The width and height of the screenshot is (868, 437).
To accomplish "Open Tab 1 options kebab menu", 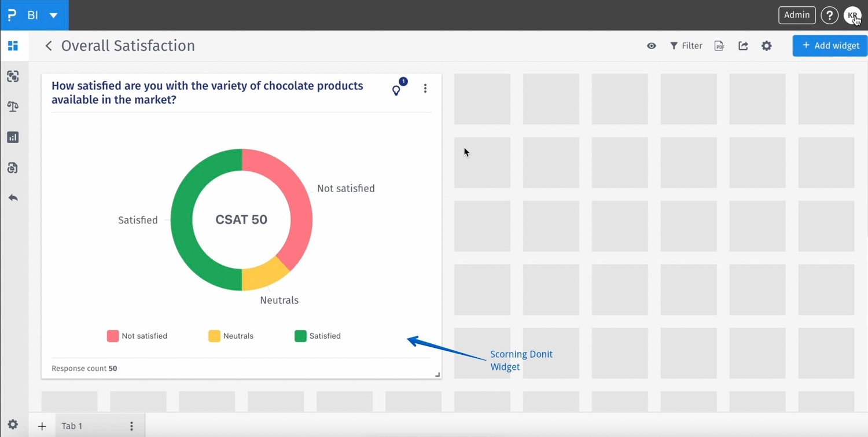I will point(132,426).
